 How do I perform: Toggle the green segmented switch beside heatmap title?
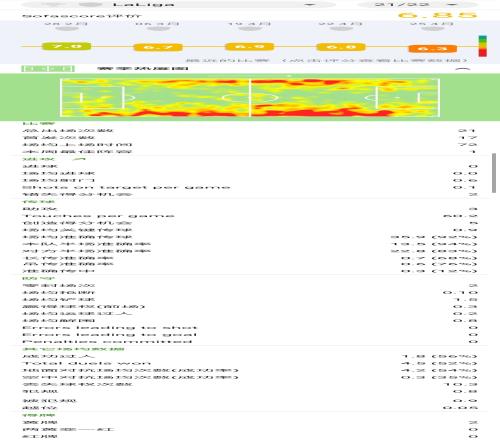pyautogui.click(x=48, y=69)
